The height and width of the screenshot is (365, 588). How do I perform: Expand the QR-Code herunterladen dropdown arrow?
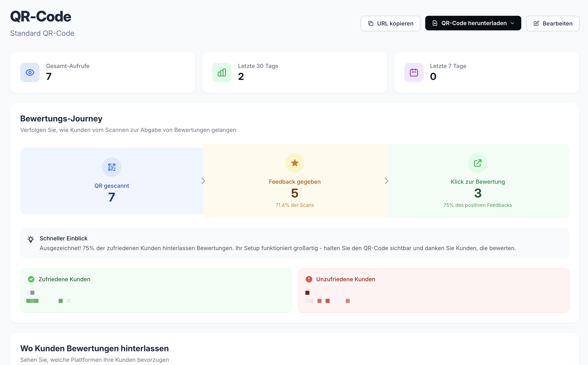click(513, 23)
